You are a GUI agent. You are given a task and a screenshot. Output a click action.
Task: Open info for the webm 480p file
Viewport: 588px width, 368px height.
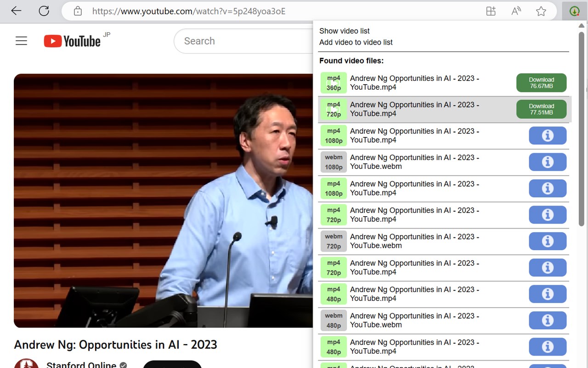click(548, 320)
